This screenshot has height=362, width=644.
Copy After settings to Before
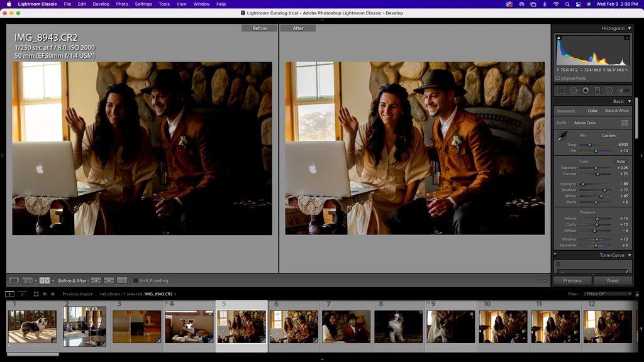coord(109,281)
